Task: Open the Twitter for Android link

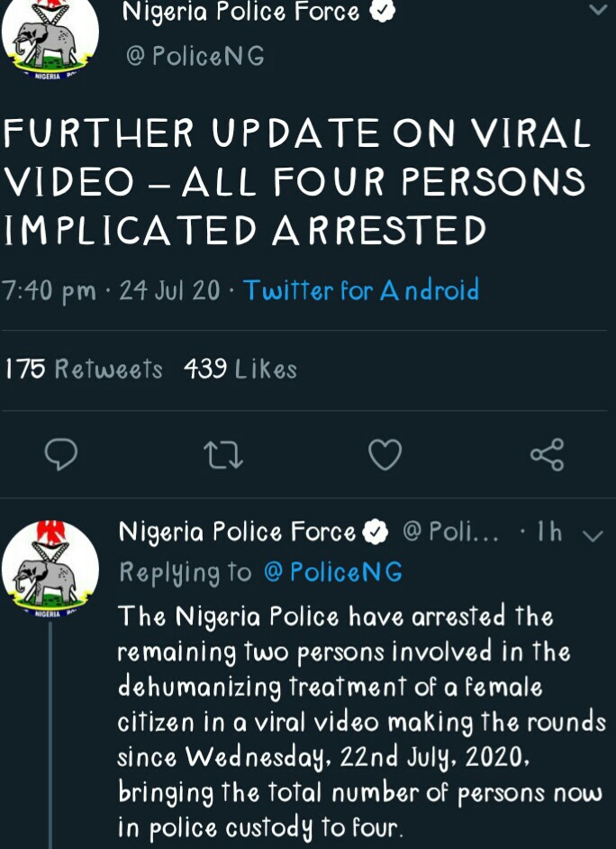Action: pyautogui.click(x=360, y=291)
